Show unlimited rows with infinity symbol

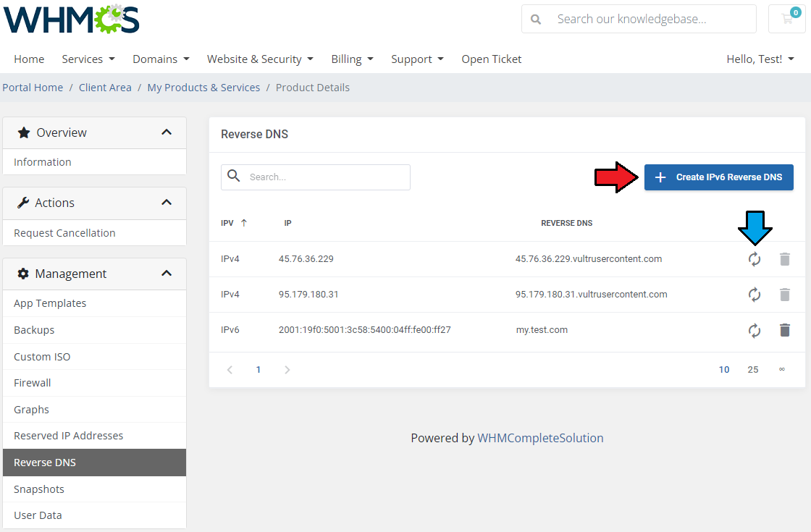pos(782,369)
